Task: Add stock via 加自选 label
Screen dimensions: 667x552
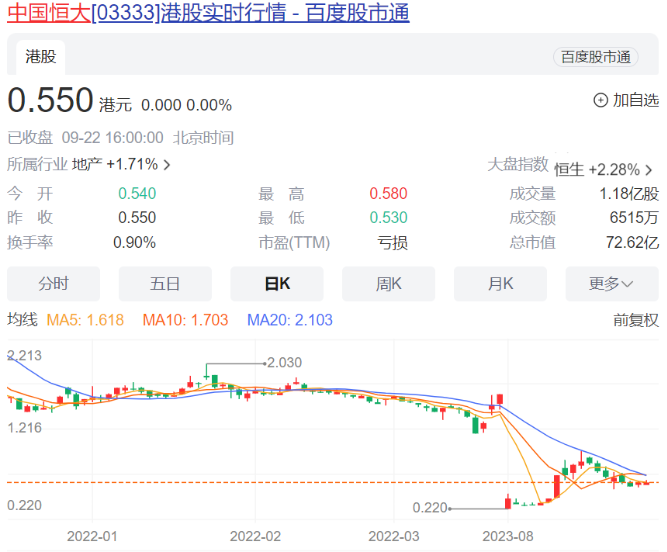Action: 636,100
